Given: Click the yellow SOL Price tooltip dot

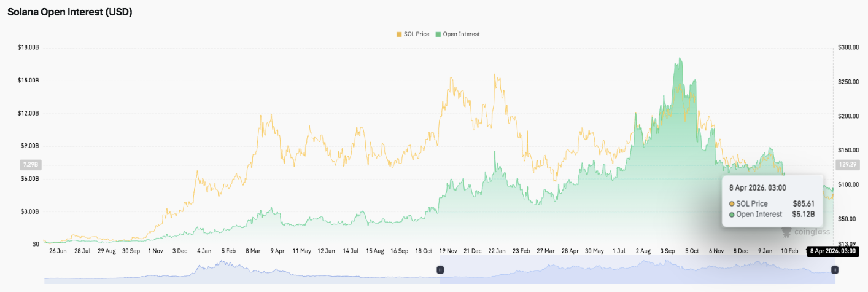Looking at the screenshot, I should point(732,203).
